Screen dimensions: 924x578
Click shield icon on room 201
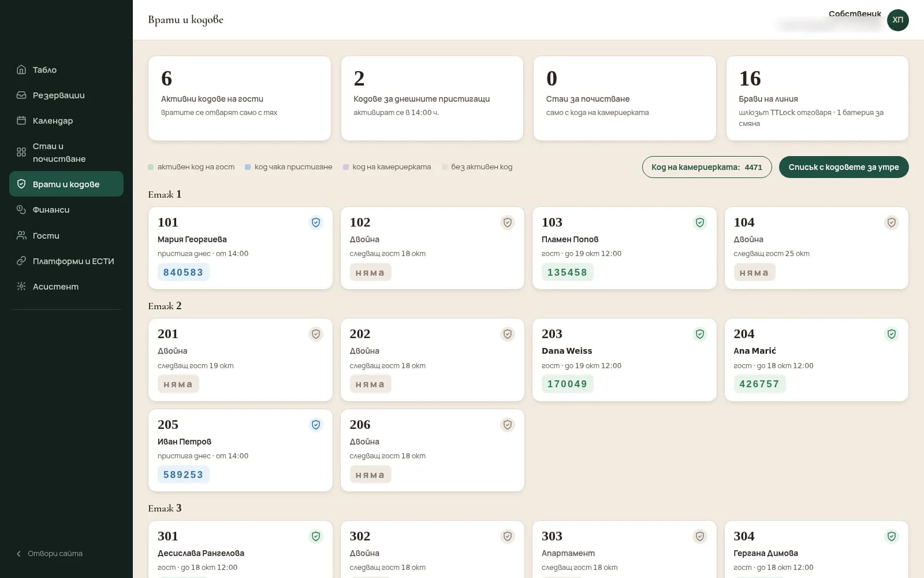pyautogui.click(x=316, y=334)
